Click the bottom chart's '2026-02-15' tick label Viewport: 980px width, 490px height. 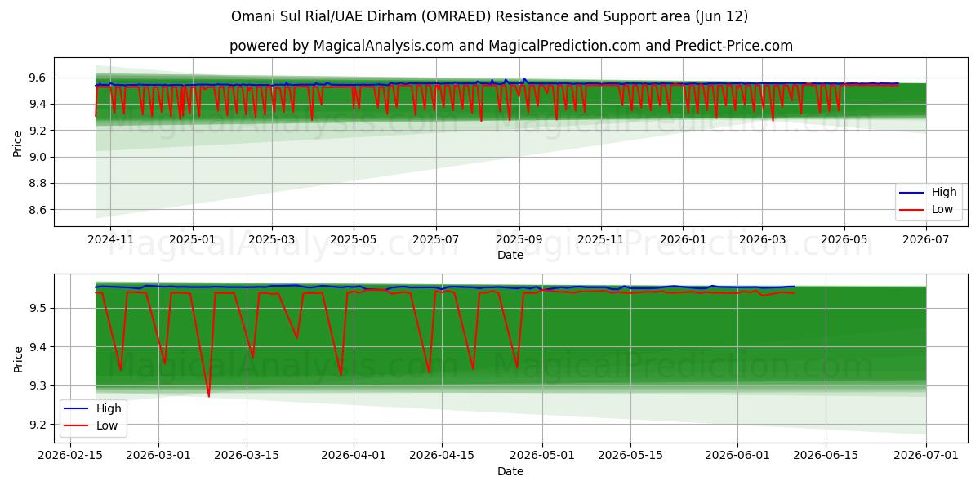70,456
